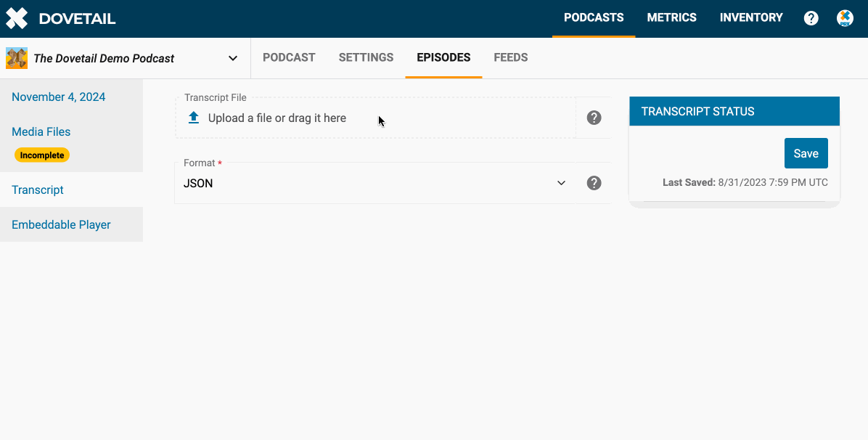Click the DOVETAIL brand text
The height and width of the screenshot is (440, 868).
77,18
